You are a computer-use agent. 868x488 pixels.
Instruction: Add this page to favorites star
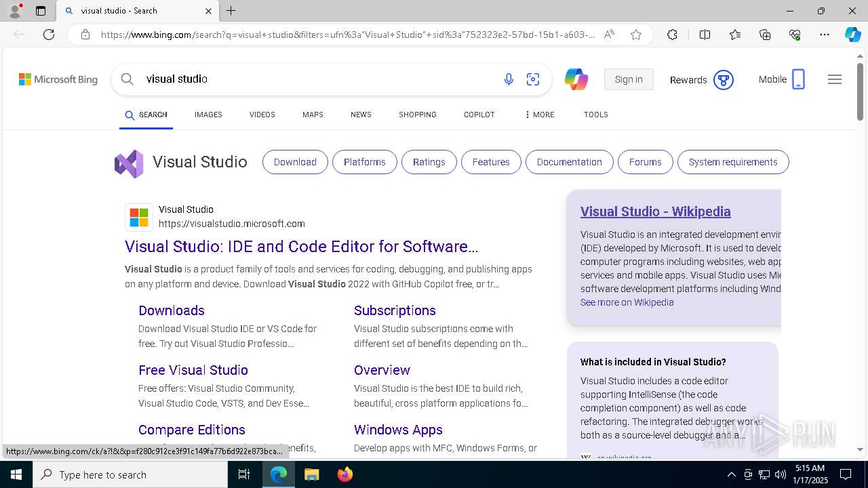point(636,35)
